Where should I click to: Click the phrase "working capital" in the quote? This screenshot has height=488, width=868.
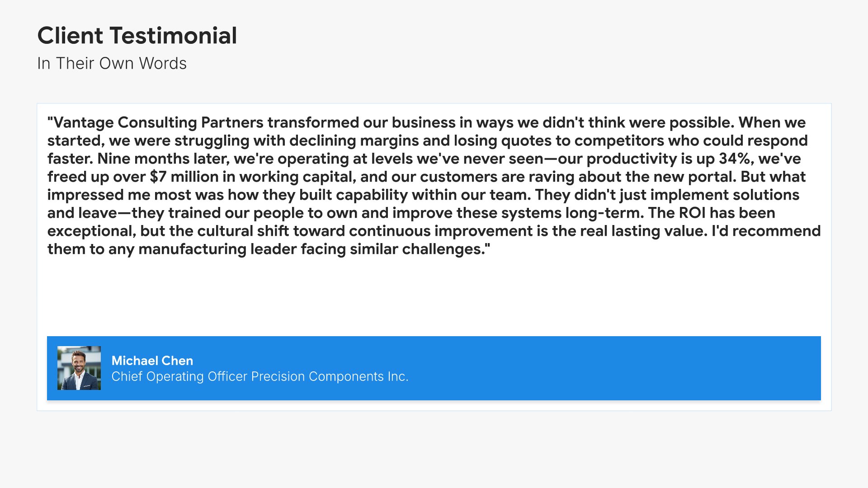(297, 177)
